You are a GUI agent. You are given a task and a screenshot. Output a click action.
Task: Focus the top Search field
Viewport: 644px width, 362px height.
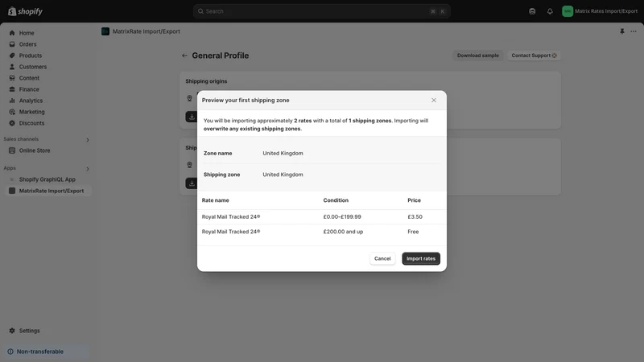321,11
